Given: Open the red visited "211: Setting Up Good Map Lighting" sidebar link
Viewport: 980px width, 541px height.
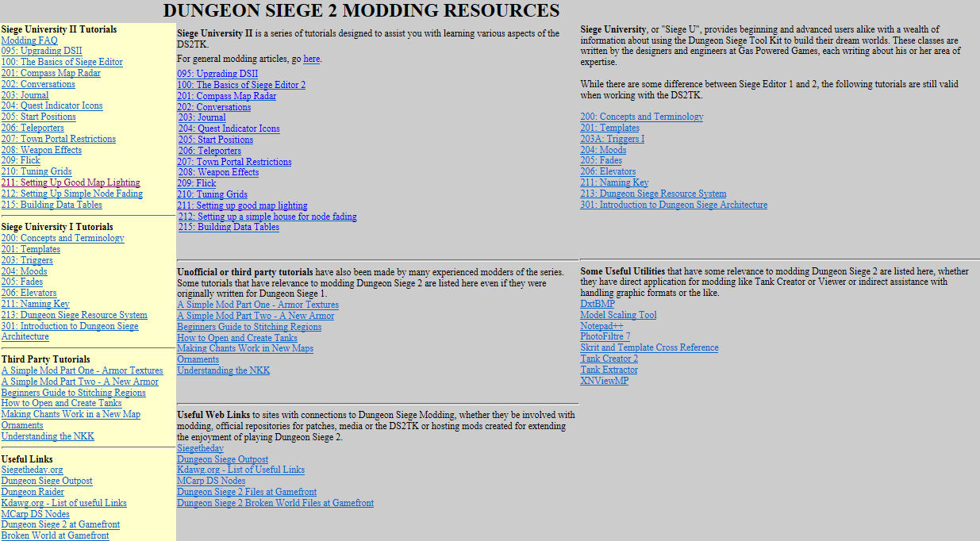Looking at the screenshot, I should (x=71, y=182).
